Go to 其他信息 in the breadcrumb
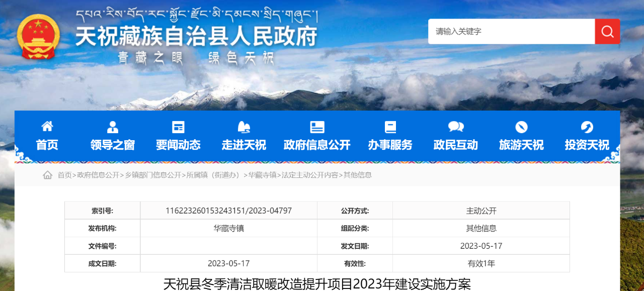644x291 pixels. tap(358, 175)
